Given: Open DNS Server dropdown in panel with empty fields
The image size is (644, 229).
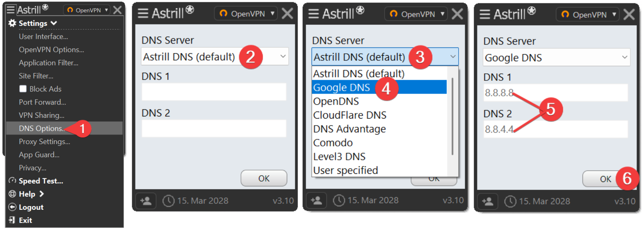Looking at the screenshot, I should 215,56.
